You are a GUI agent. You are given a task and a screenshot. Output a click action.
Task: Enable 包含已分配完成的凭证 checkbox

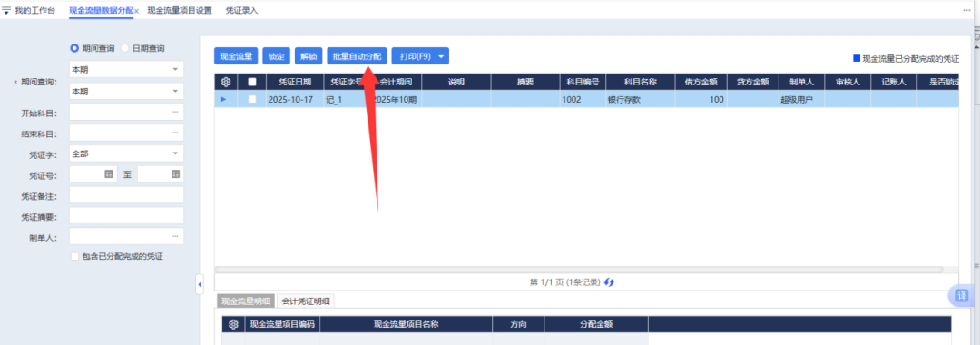click(75, 256)
